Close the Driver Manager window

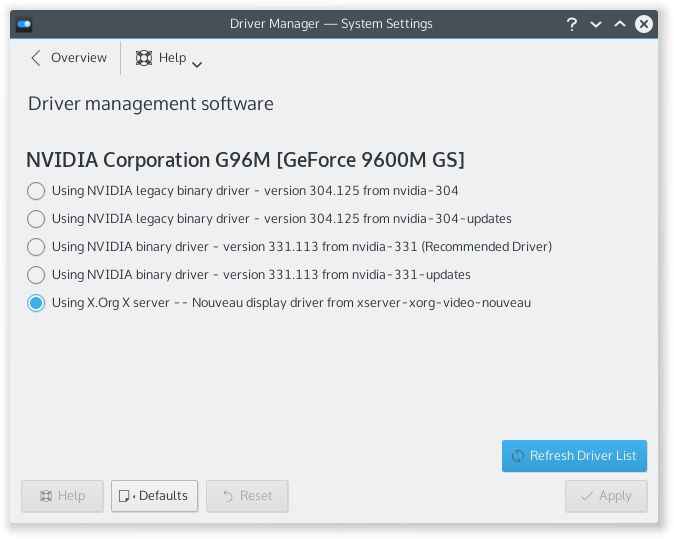pyautogui.click(x=644, y=24)
